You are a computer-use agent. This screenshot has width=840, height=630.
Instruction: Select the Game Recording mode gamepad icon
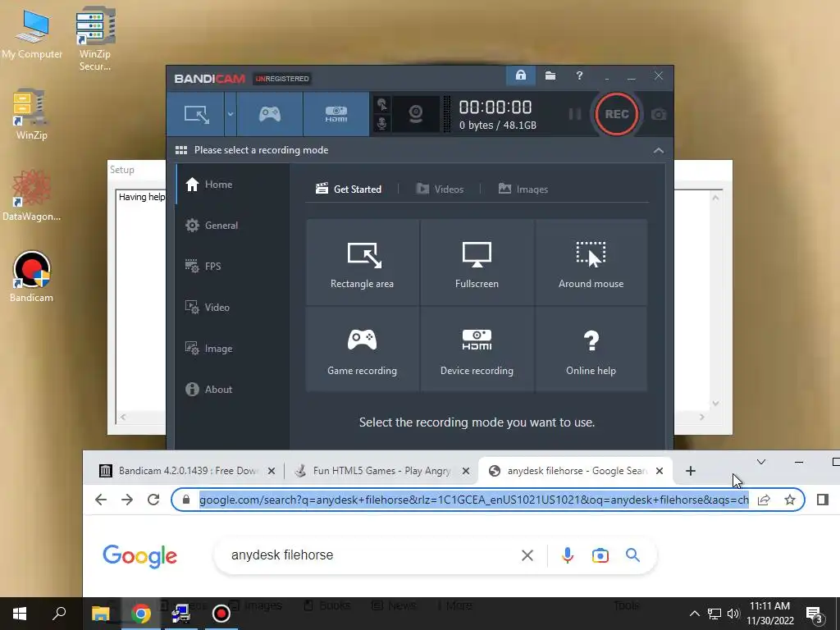tap(269, 114)
